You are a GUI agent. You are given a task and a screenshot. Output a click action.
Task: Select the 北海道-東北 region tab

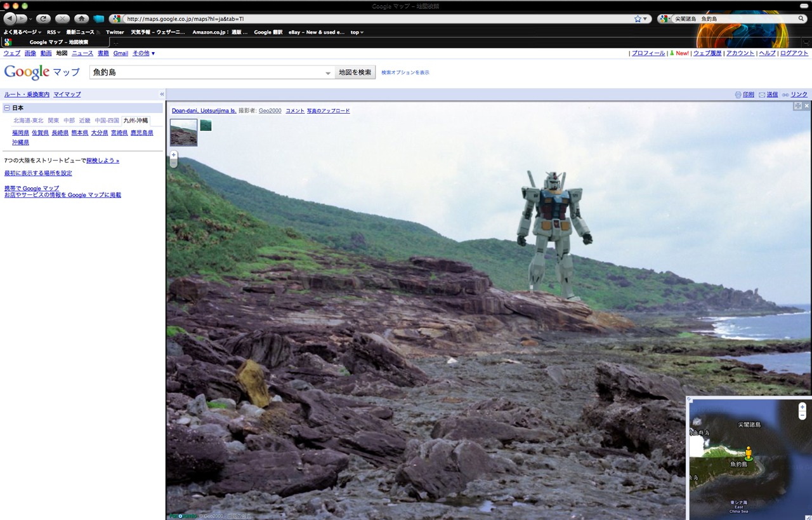pos(29,121)
